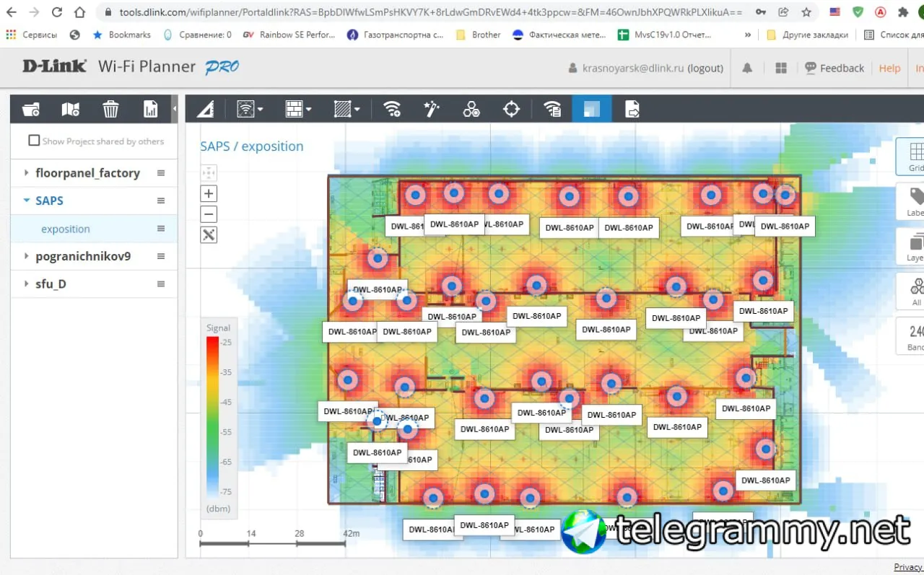Expand the pogranichnikov9 project arrow
Image resolution: width=924 pixels, height=575 pixels.
click(27, 256)
